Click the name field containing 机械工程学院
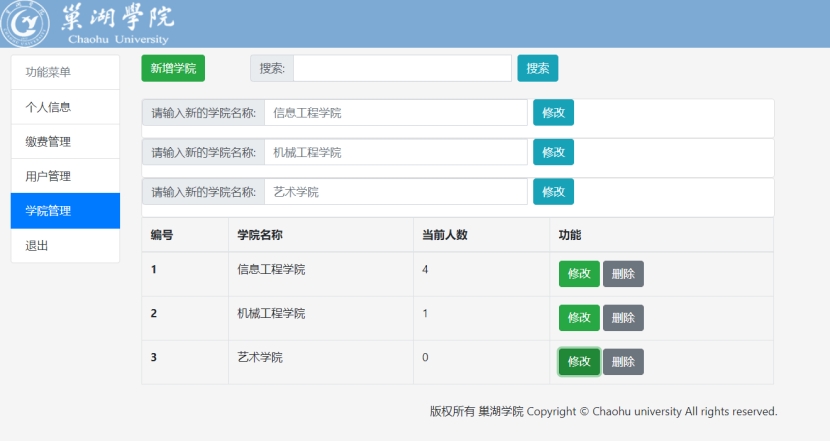 tap(395, 152)
